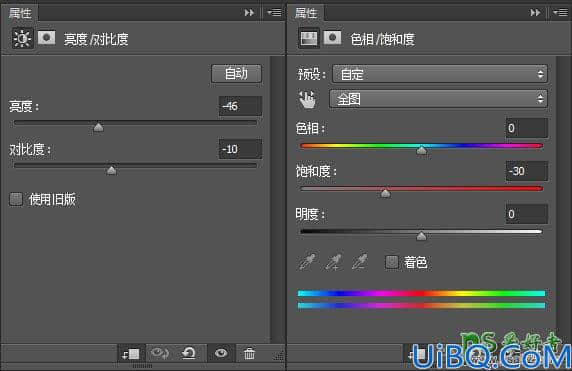Click the 对比度 contrast slider handle
The width and height of the screenshot is (572, 371).
click(x=111, y=170)
